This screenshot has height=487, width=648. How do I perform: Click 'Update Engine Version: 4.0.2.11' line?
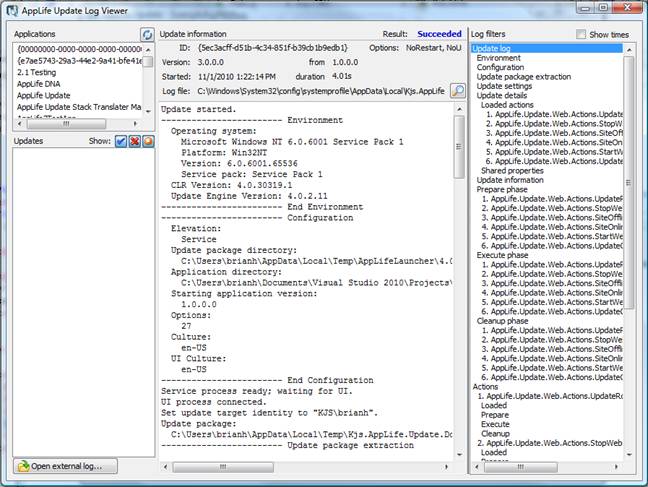[249, 196]
